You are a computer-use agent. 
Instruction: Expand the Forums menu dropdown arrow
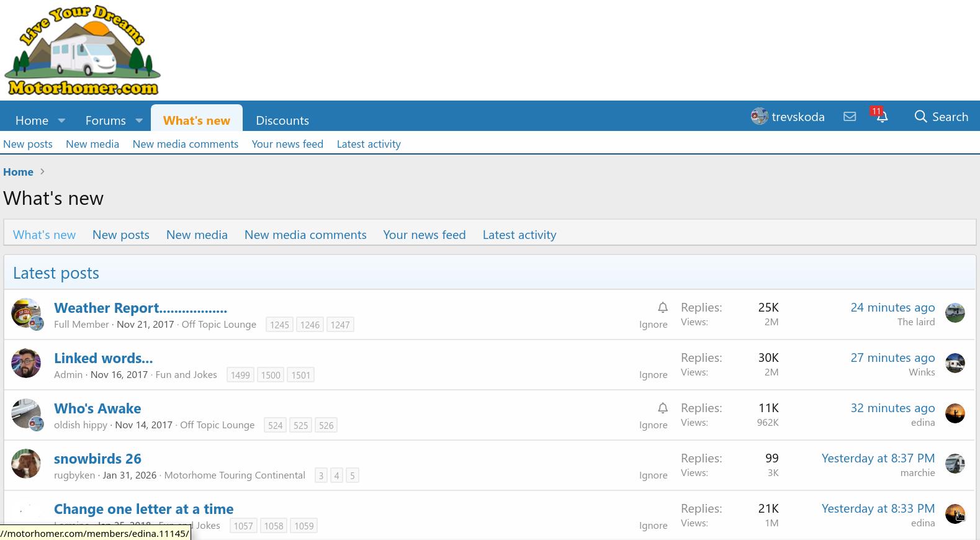pyautogui.click(x=139, y=120)
